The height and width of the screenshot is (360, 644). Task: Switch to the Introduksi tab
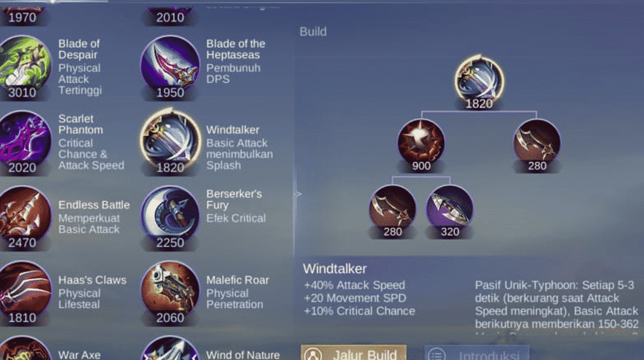477,353
